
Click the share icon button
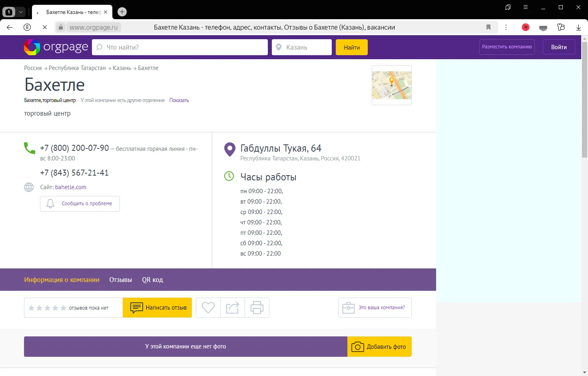pyautogui.click(x=233, y=308)
